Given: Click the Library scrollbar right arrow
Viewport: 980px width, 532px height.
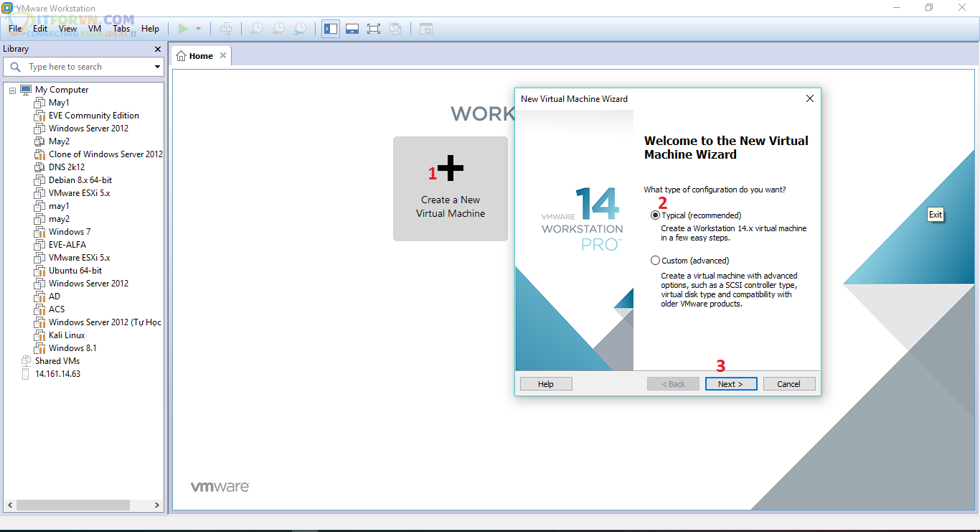Looking at the screenshot, I should point(158,505).
